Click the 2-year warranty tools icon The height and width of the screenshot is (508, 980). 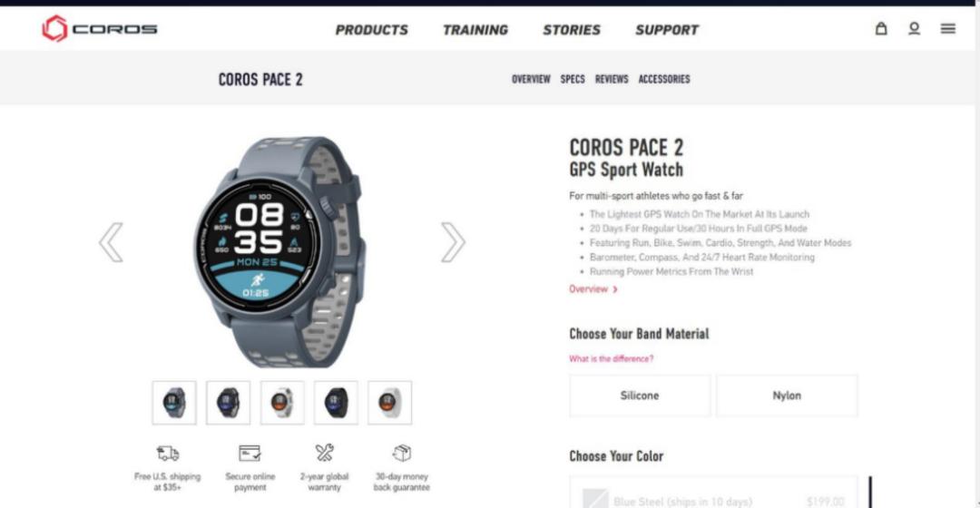[324, 453]
